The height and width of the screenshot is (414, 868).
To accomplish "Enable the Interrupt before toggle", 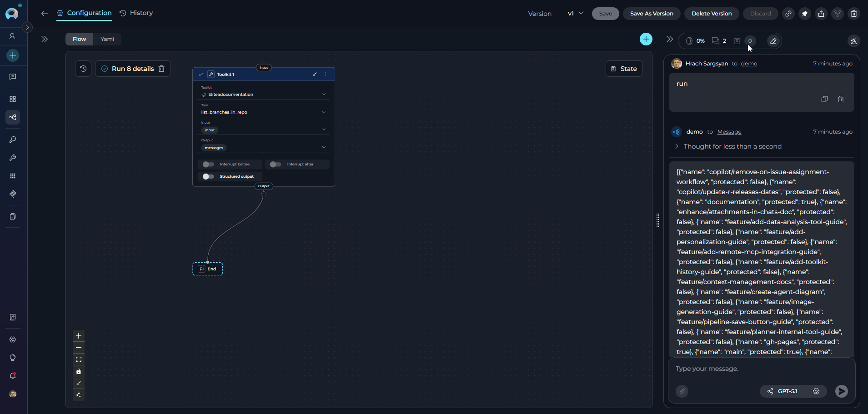I will click(x=209, y=164).
